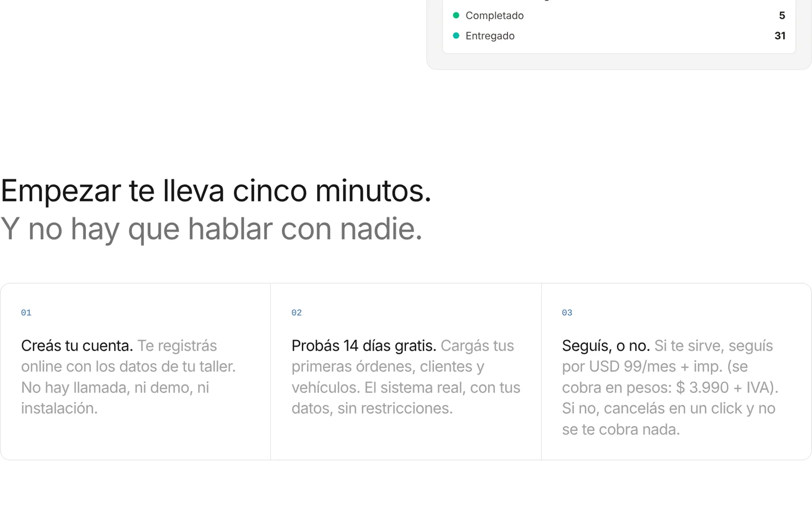Click the heading 'Empezar te lleva cinco minutos.'
This screenshot has height=520, width=812.
tap(216, 191)
